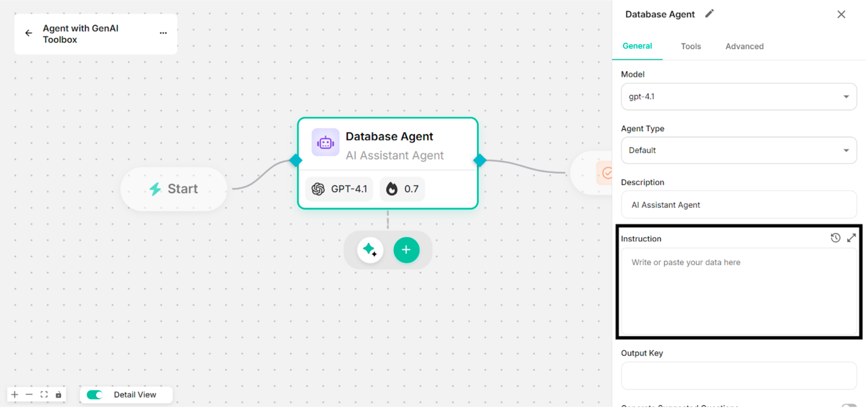Screen dimensions: 868x409
Task: Edit the Database Agent name with pencil icon
Action: (710, 14)
